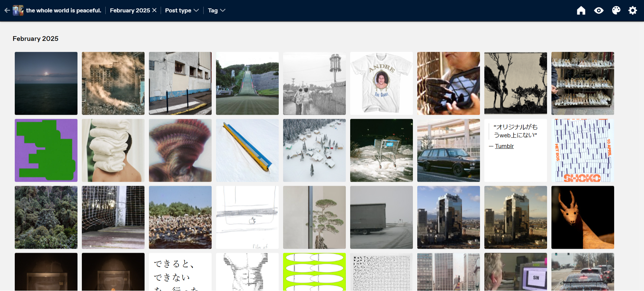Open the Japanese text post できると

tap(180, 272)
